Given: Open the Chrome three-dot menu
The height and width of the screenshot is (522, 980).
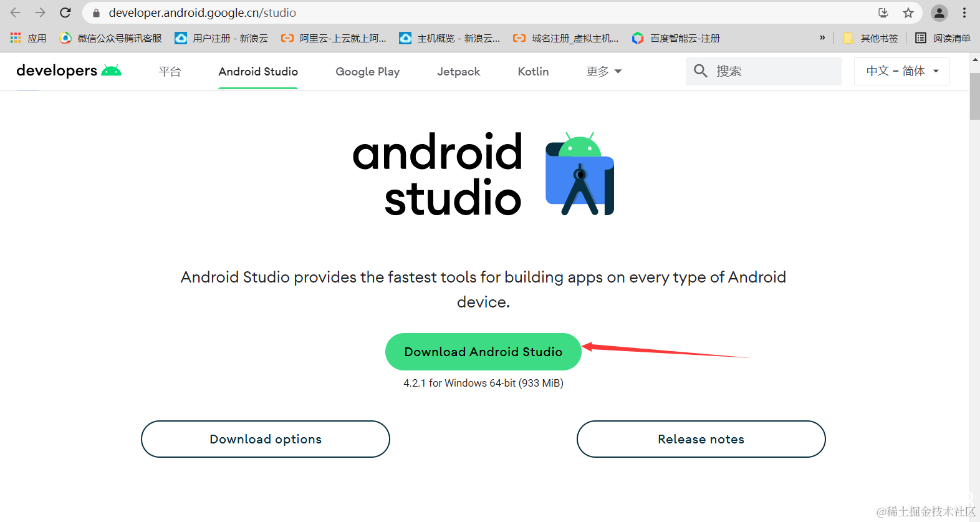Looking at the screenshot, I should [964, 12].
